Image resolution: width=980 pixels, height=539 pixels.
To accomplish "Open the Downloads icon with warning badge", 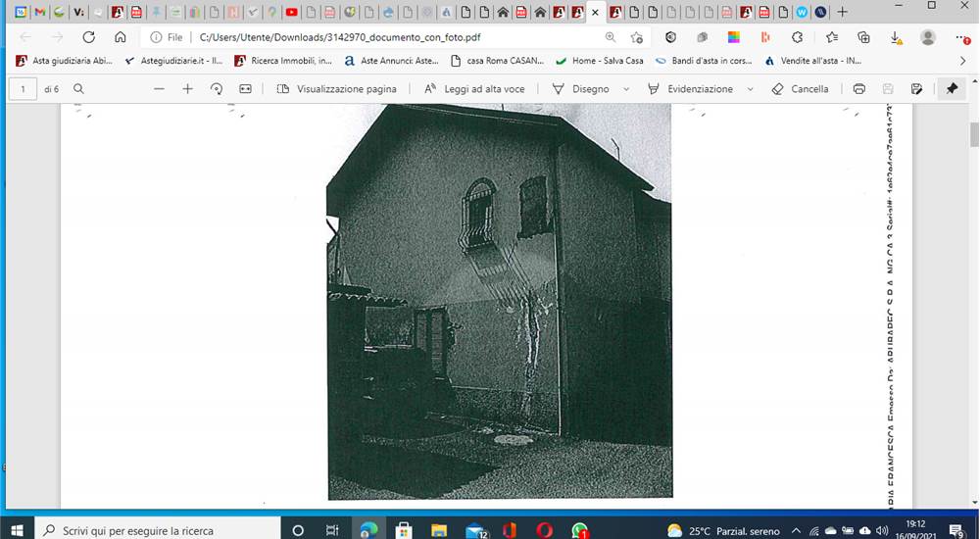I will (x=897, y=38).
